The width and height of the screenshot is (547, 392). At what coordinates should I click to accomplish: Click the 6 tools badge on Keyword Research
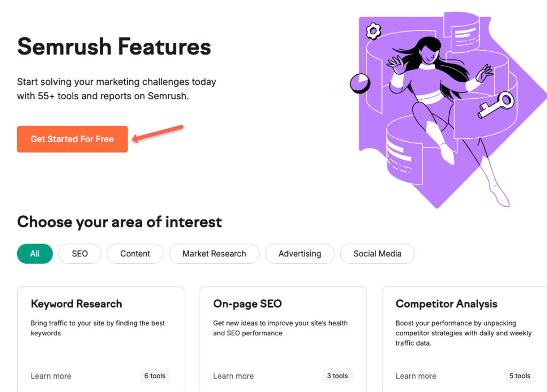click(x=154, y=376)
